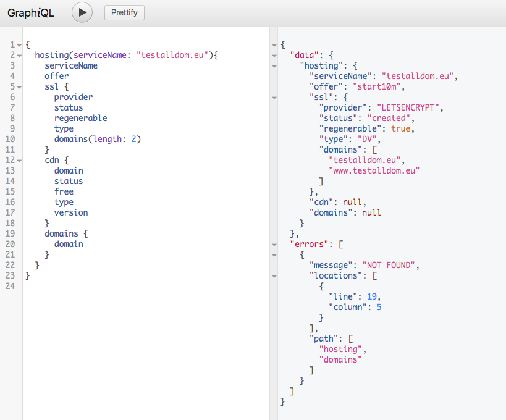The image size is (506, 420).
Task: Click the domains(length: 2) field on line 10
Action: 98,139
